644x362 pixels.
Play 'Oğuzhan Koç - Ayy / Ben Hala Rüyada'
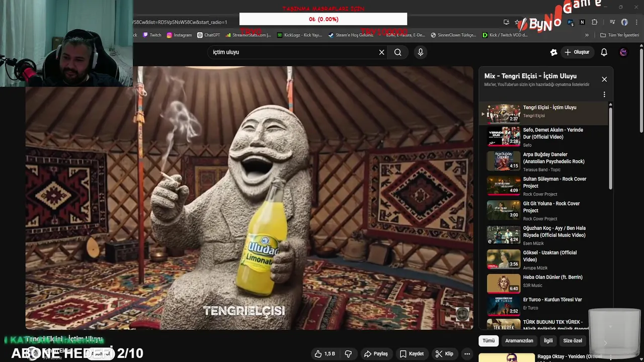(x=544, y=235)
